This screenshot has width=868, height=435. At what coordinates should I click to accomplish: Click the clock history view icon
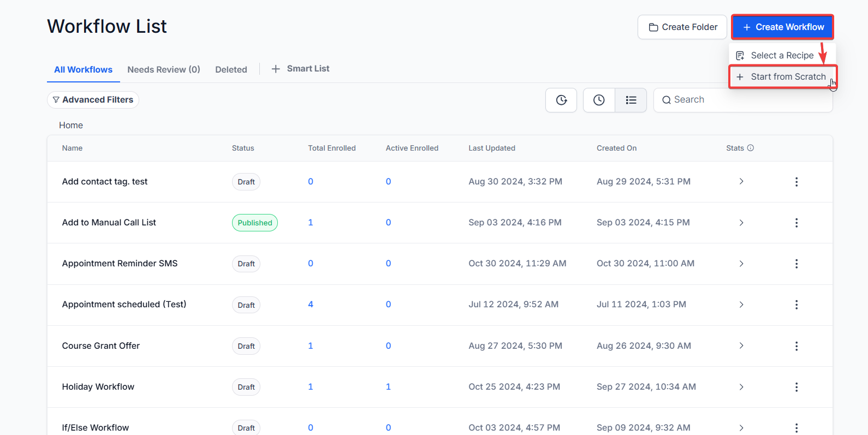(x=599, y=100)
